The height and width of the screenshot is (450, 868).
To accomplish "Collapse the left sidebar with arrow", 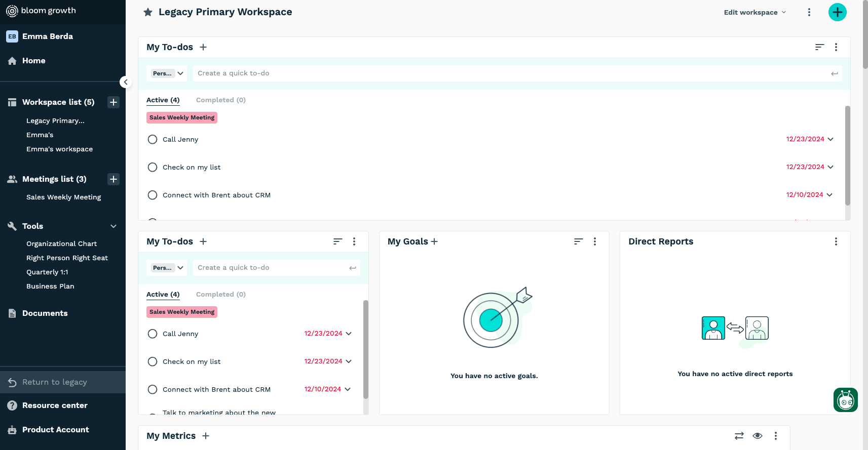I will click(126, 82).
